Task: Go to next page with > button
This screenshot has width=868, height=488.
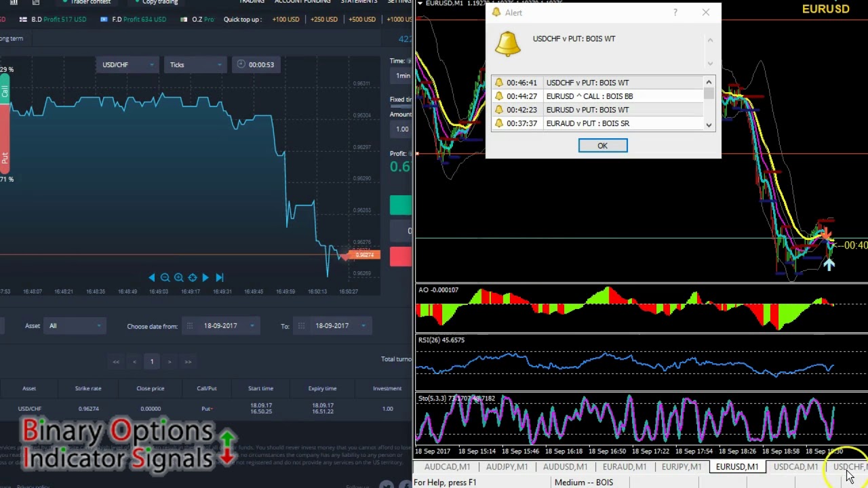Action: click(170, 362)
